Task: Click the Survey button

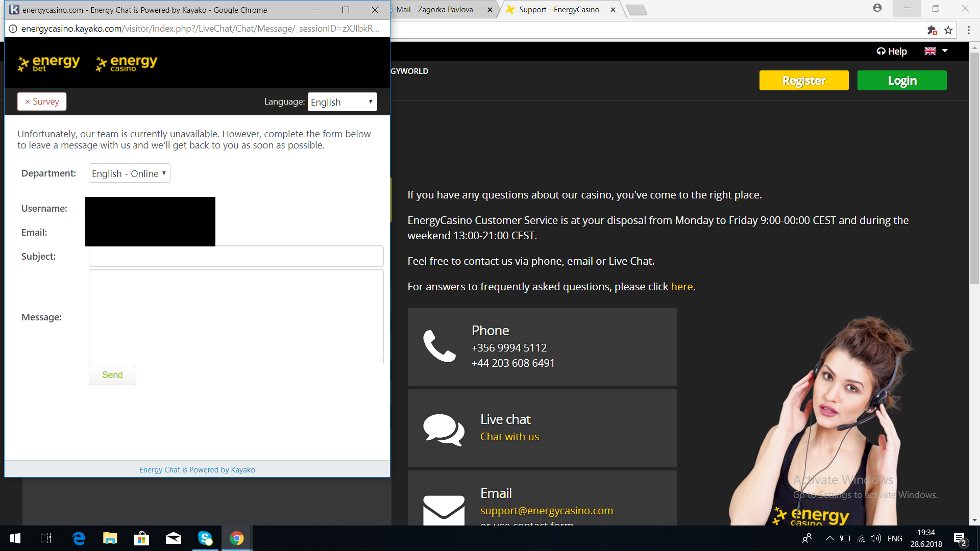Action: [x=42, y=102]
